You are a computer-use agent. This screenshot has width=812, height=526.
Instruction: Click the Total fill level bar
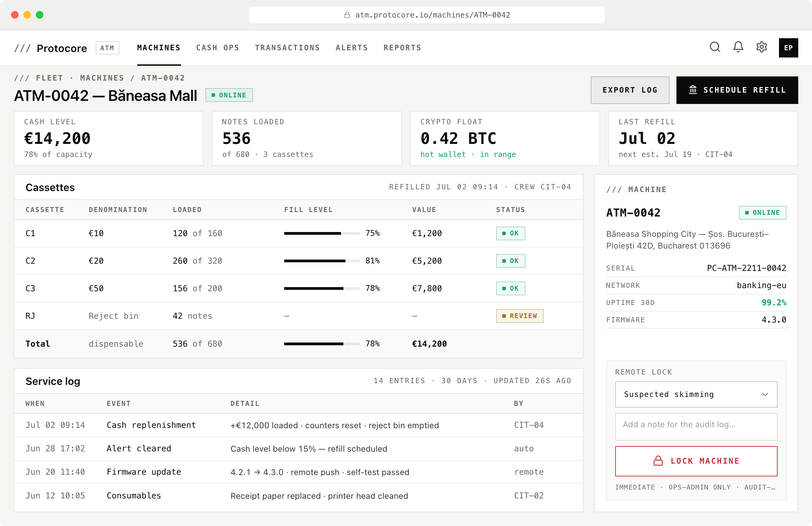coord(322,344)
